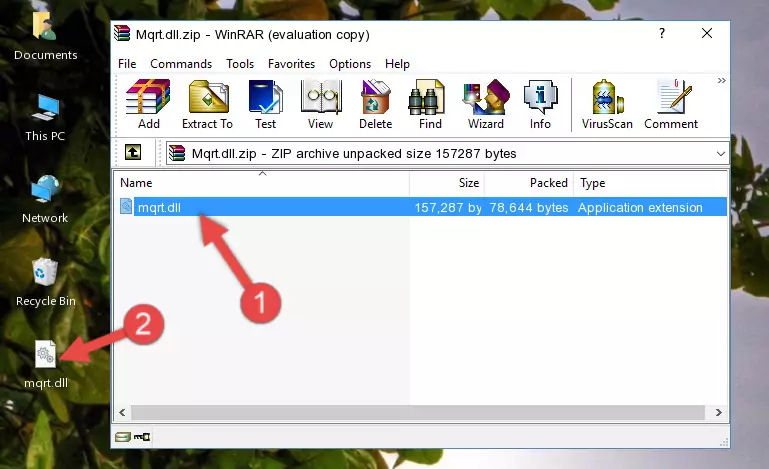Viewport: 769px width, 469px height.
Task: Click the horizontal scrollbar right arrow
Action: pyautogui.click(x=718, y=413)
